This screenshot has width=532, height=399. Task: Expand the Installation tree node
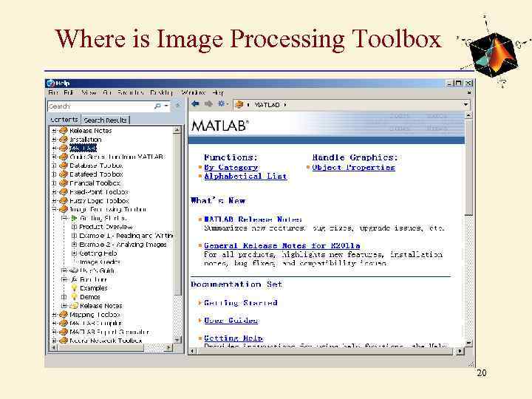pos(54,140)
